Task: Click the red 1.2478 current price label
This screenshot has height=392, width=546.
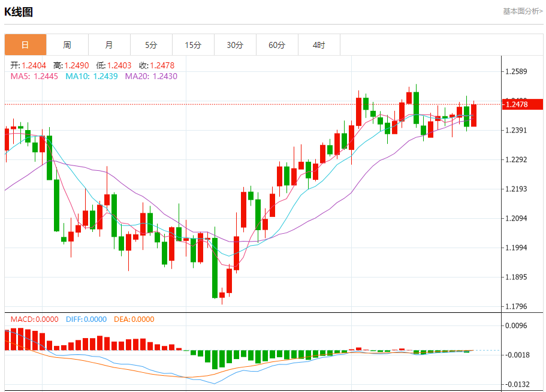Action: [x=522, y=104]
